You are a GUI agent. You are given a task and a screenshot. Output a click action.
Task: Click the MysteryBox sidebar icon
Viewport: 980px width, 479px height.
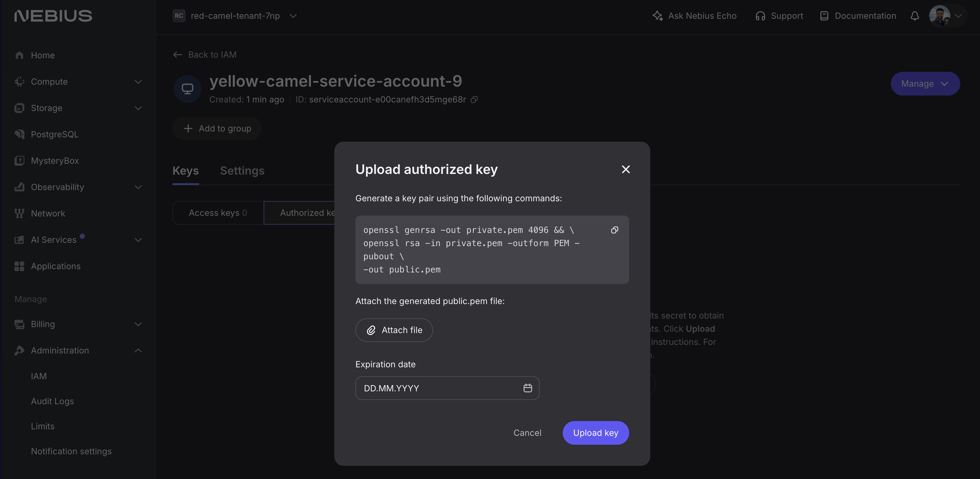point(19,160)
